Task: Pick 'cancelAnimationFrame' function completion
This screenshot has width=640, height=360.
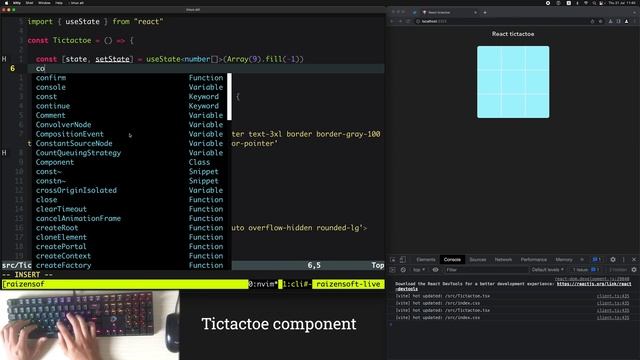Action: click(130, 218)
